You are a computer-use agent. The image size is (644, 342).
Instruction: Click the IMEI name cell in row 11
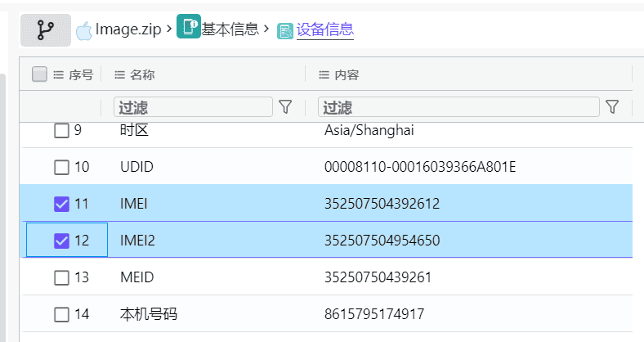[x=133, y=204]
